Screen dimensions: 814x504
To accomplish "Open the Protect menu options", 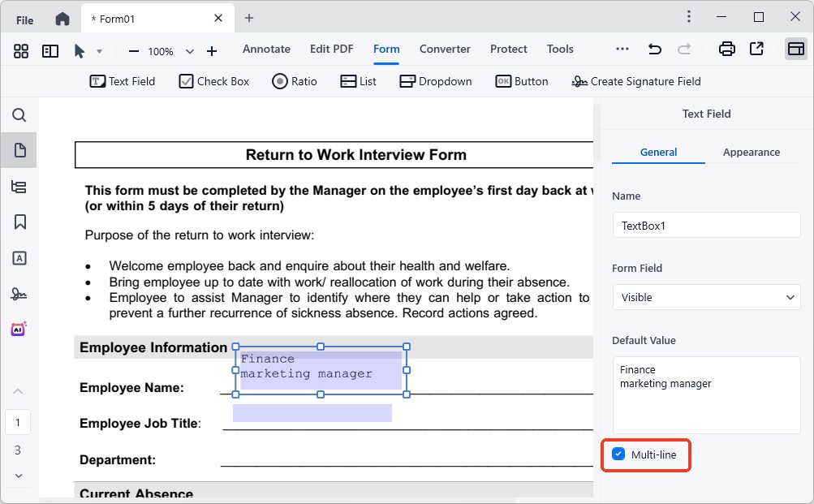I will pos(508,49).
